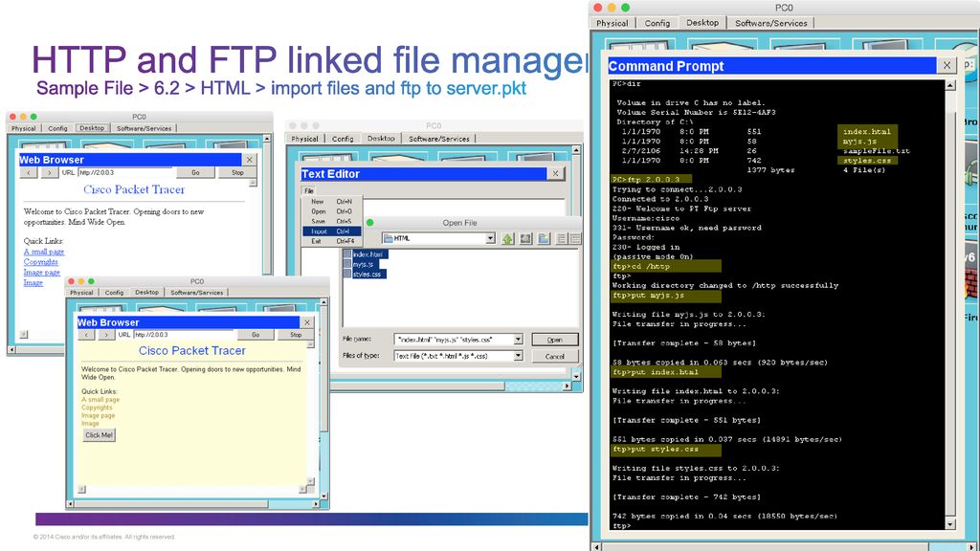Choose New from the File menu
Screen dimensions: 980x551
(331, 202)
